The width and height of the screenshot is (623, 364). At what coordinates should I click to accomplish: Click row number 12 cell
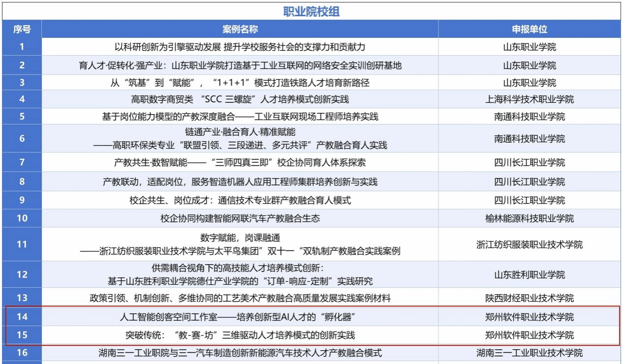coord(22,274)
